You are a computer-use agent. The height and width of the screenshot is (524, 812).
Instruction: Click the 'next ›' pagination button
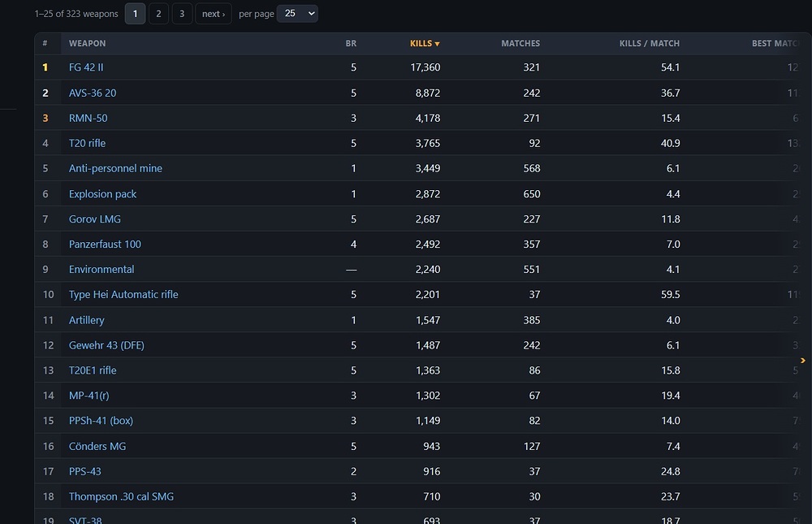[x=214, y=14]
